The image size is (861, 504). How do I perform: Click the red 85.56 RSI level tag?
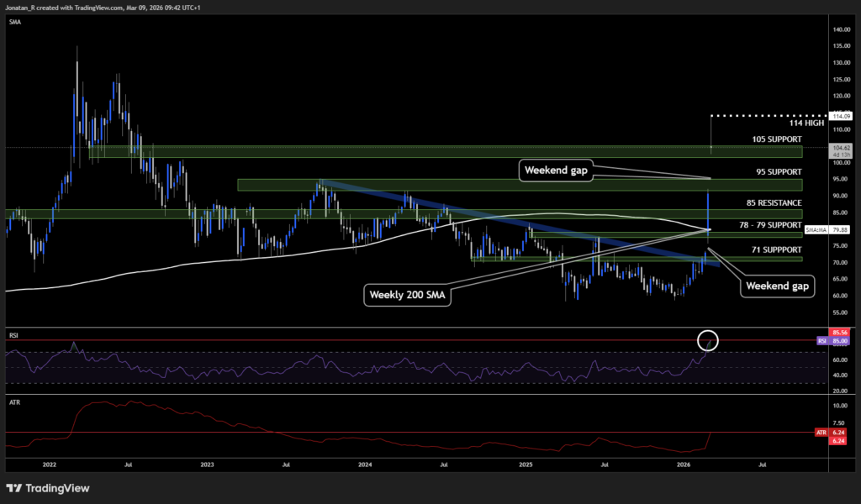click(839, 333)
